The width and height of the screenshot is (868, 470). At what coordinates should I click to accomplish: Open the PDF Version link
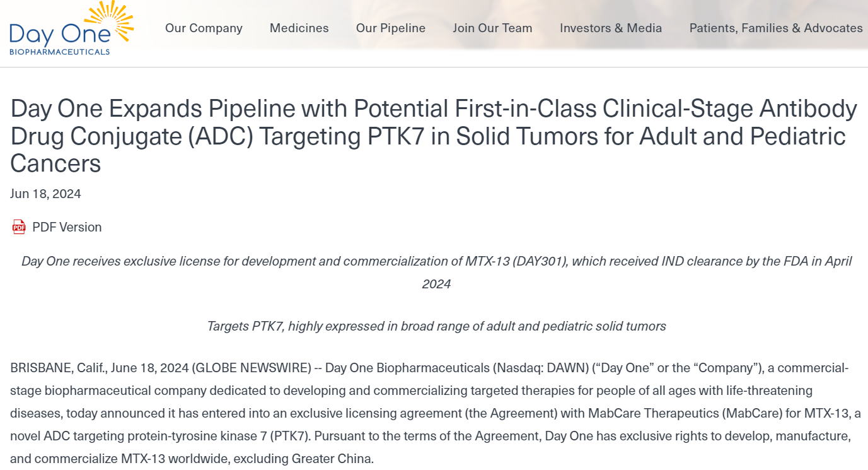tap(67, 227)
